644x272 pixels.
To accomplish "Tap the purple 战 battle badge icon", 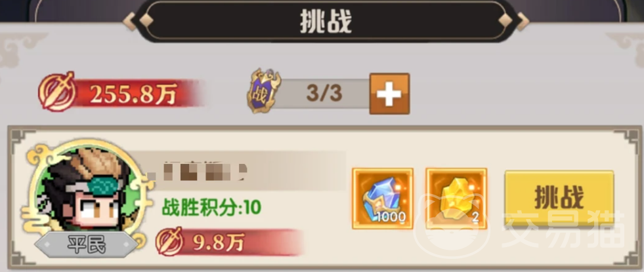I will pos(264,92).
